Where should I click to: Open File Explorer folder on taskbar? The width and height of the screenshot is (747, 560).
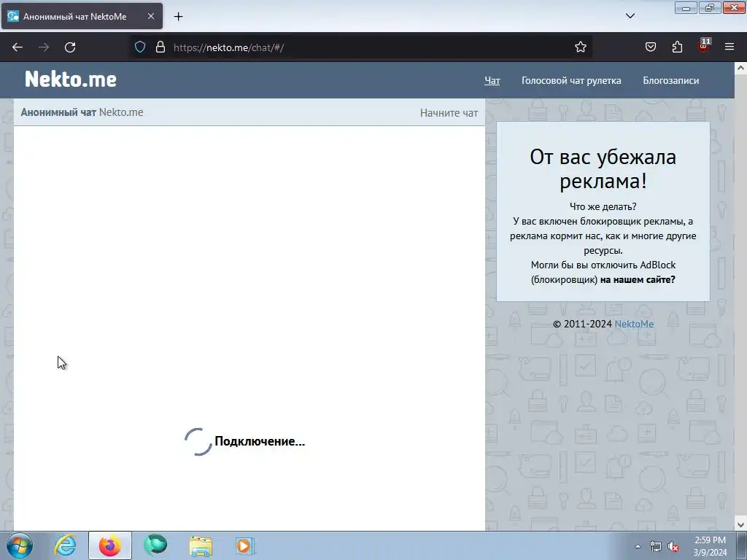click(201, 545)
